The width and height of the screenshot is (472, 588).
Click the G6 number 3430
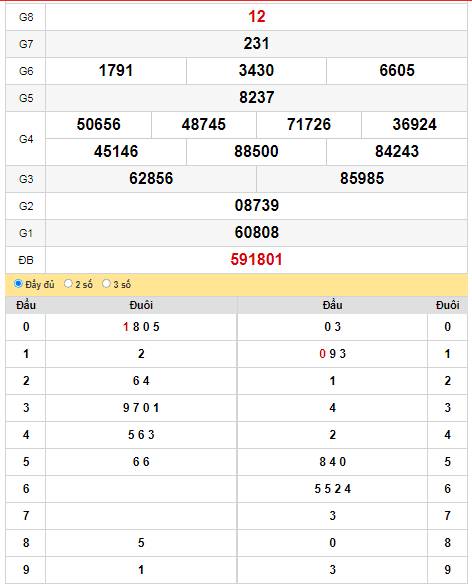(256, 71)
